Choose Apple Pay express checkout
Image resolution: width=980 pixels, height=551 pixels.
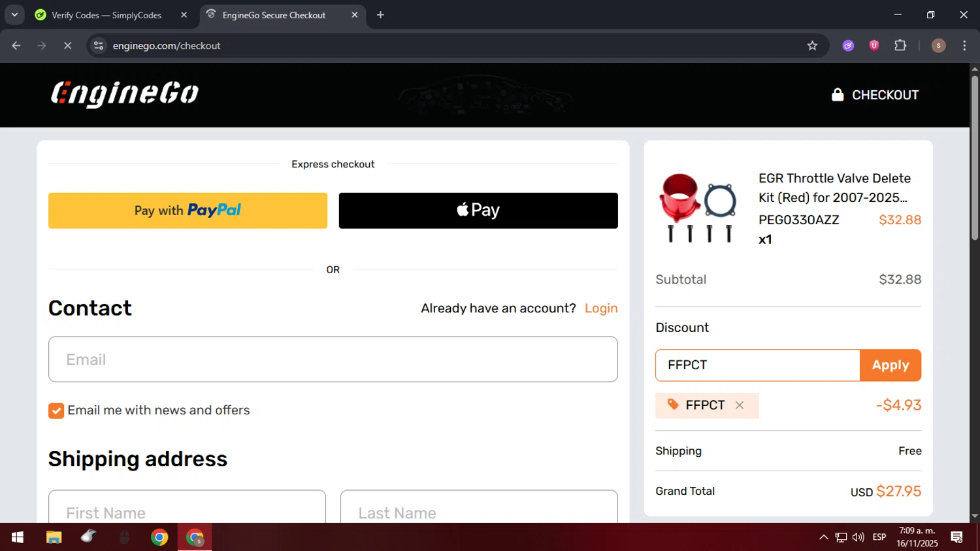click(478, 210)
